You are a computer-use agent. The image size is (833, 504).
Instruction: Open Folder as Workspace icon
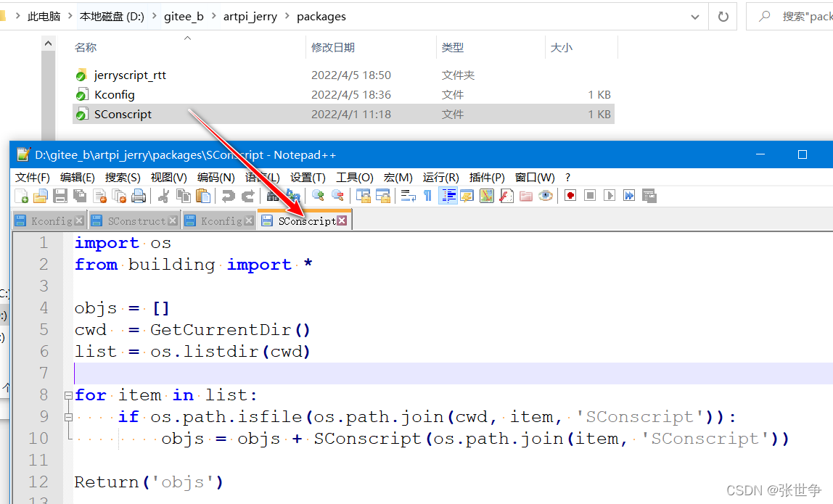tap(526, 196)
